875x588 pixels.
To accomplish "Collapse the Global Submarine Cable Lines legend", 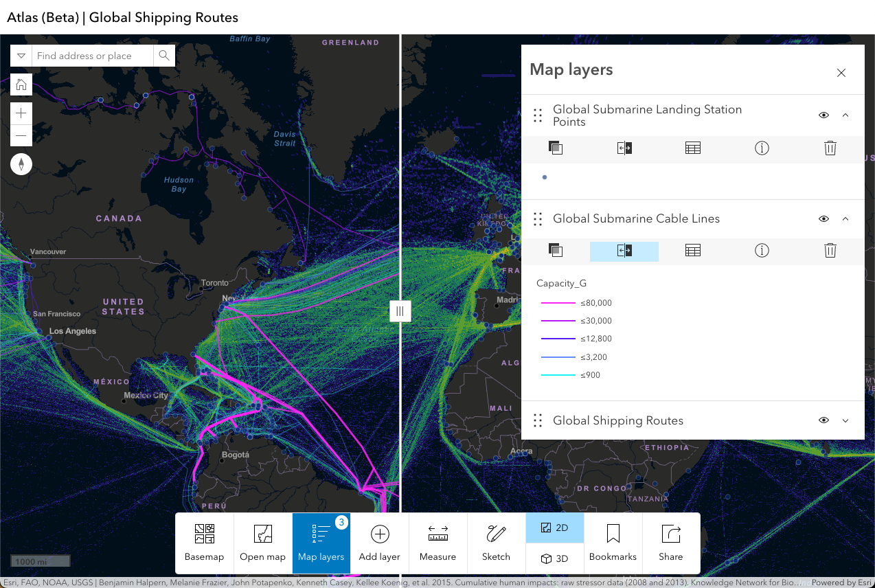I will (845, 219).
